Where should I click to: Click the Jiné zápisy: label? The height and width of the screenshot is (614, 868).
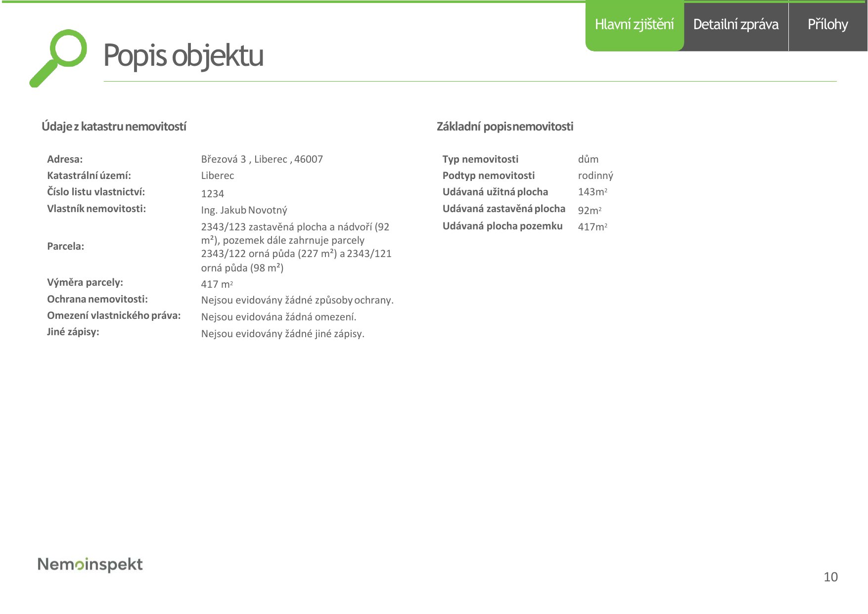(73, 332)
